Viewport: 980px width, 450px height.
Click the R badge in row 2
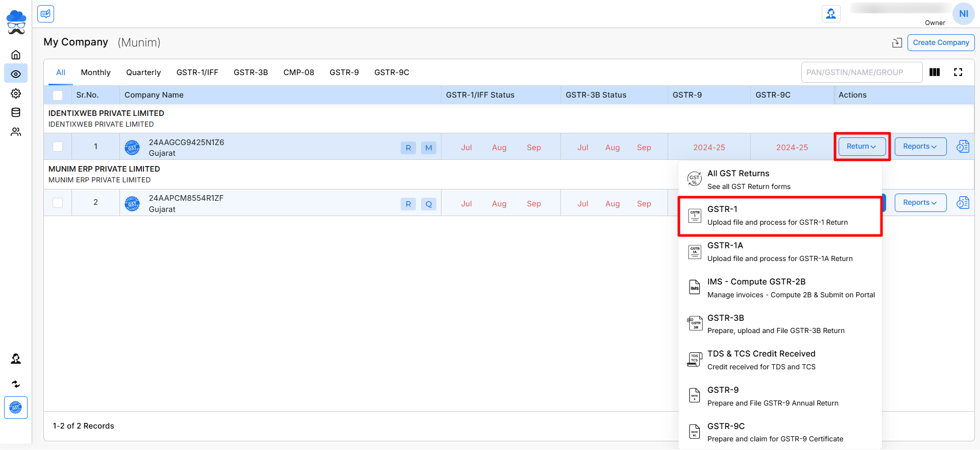pyautogui.click(x=408, y=204)
